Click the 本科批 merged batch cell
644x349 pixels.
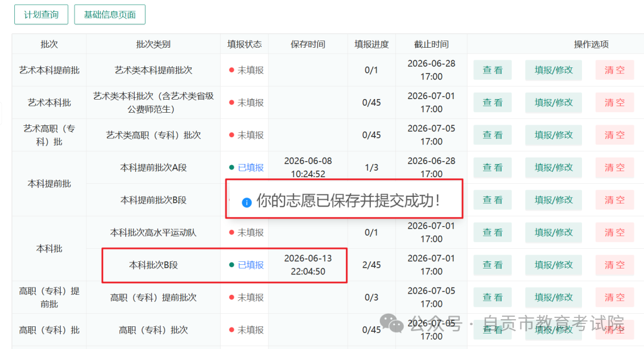49,249
